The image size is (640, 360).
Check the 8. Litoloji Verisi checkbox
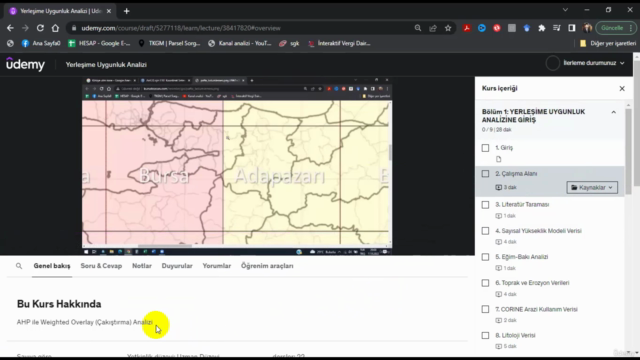click(485, 336)
